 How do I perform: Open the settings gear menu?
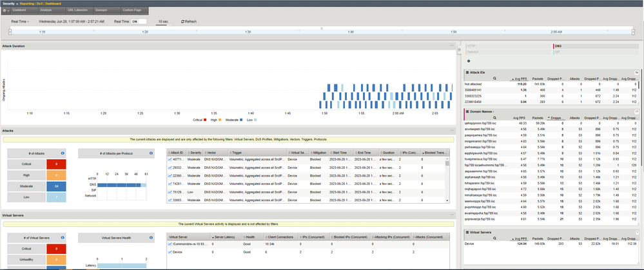coord(5,11)
